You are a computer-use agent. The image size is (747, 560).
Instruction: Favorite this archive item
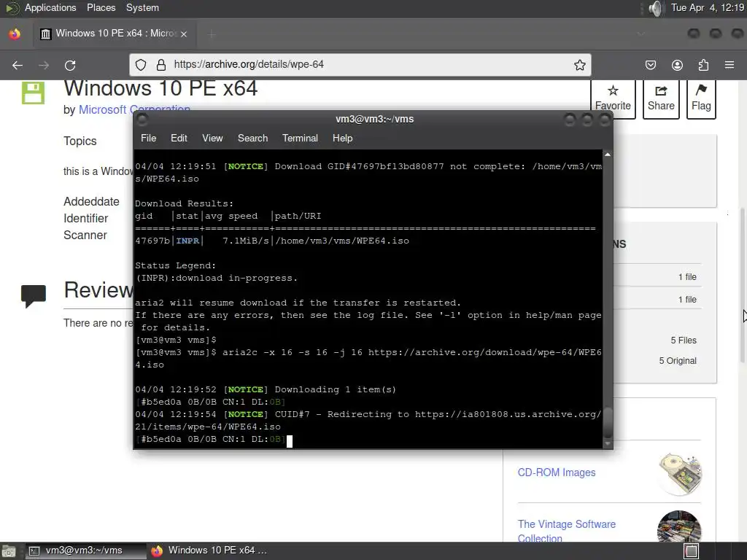point(613,98)
